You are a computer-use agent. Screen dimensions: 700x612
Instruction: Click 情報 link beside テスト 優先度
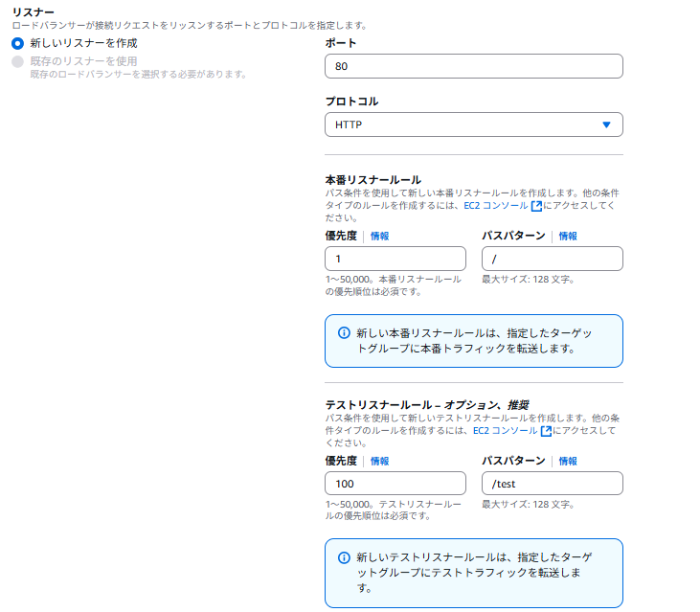380,462
